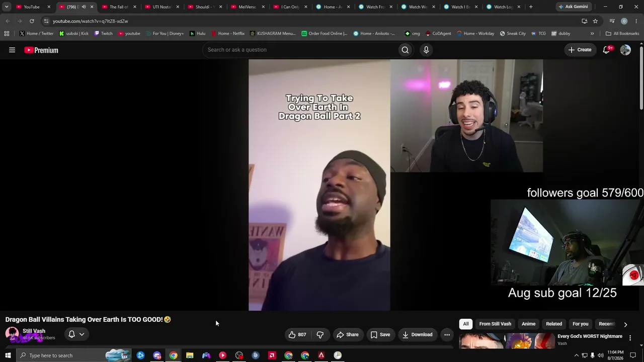Image resolution: width=644 pixels, height=362 pixels.
Task: Open Ask Gemini
Action: tap(573, 7)
